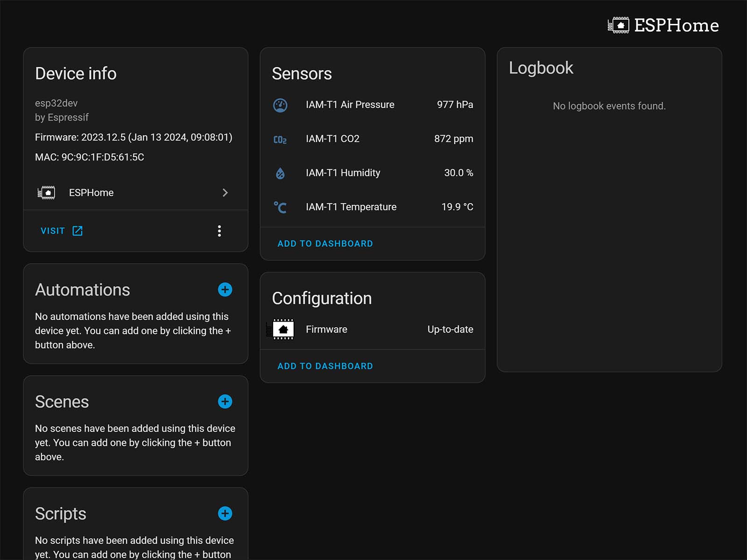Visit the device web page
747x560 pixels.
61,231
